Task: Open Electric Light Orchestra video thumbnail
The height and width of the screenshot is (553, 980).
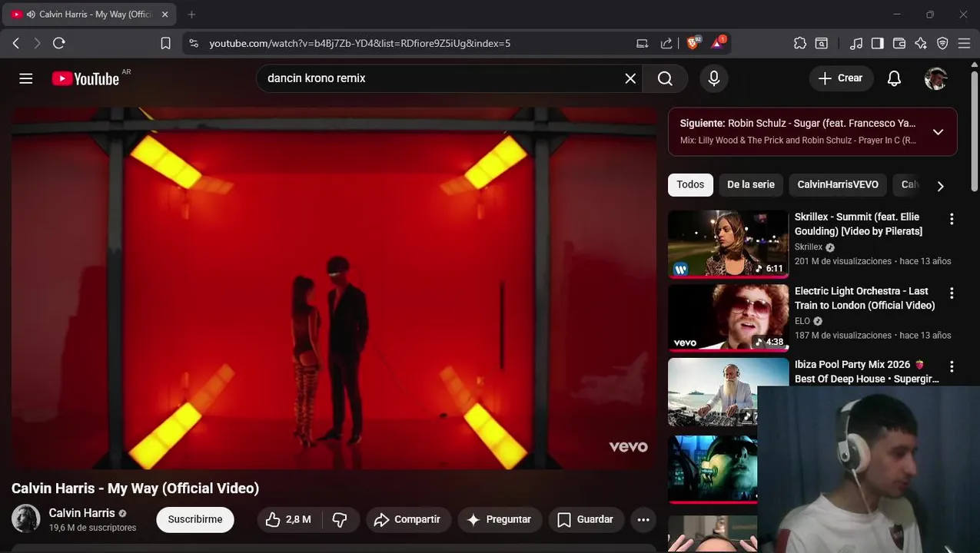Action: pos(728,317)
